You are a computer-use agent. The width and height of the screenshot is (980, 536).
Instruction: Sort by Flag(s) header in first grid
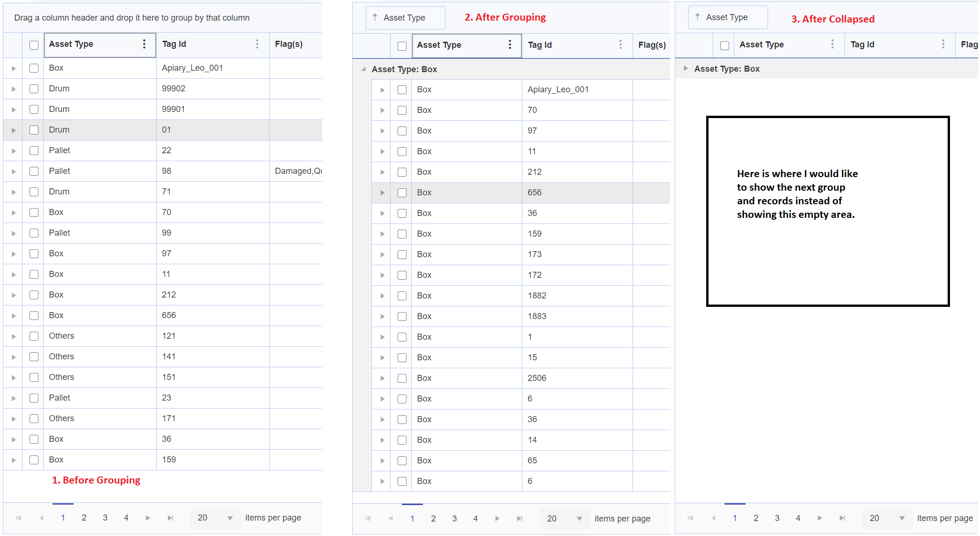288,44
